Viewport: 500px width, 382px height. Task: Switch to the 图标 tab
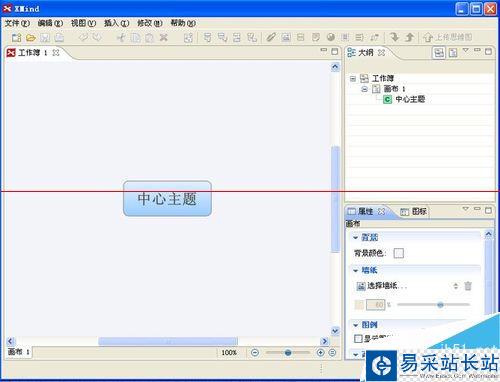click(413, 211)
